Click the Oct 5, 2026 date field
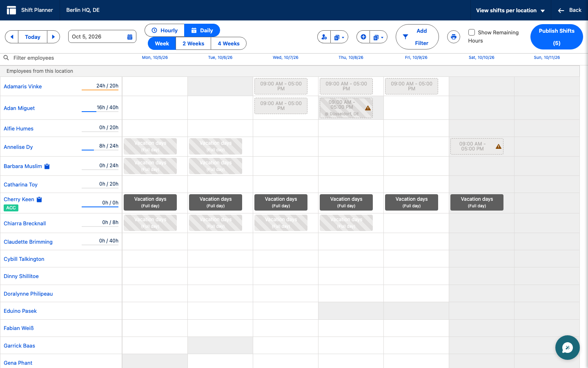Screen dimensions: 588x368 coord(102,37)
